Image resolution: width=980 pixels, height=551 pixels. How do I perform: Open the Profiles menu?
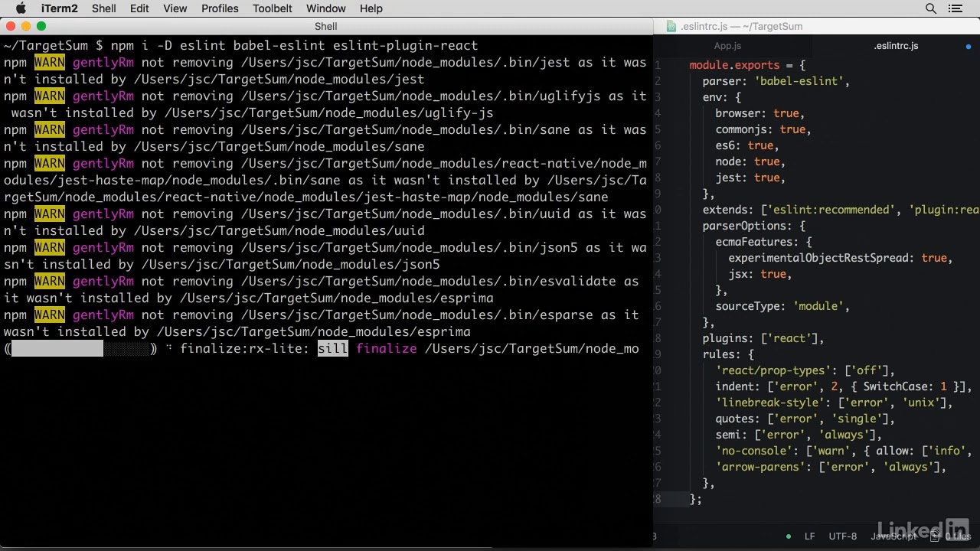(220, 8)
